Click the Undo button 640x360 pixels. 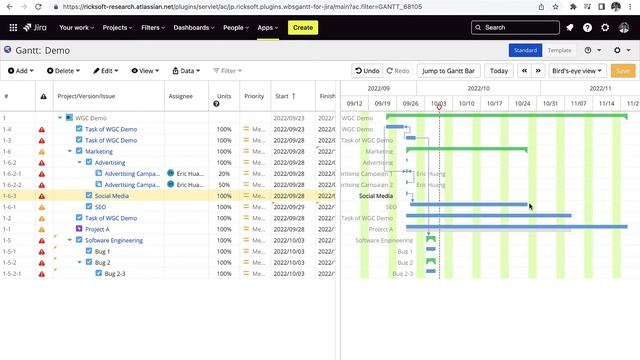(367, 71)
